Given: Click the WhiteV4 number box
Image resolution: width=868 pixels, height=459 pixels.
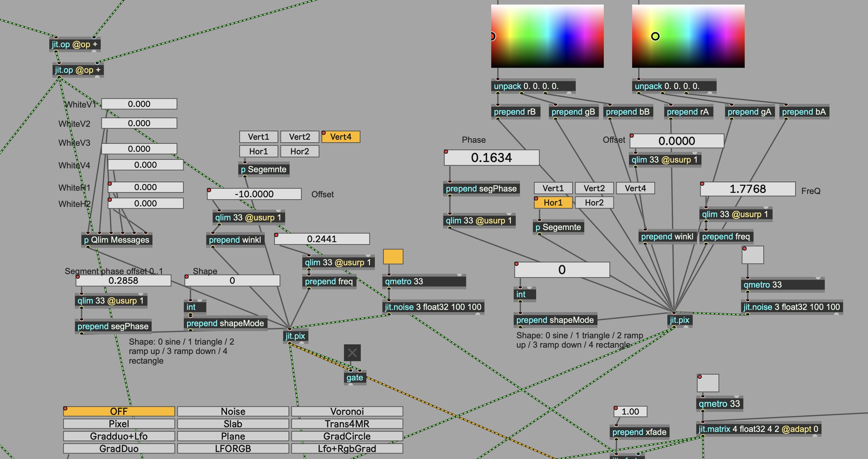Looking at the screenshot, I should pos(145,165).
